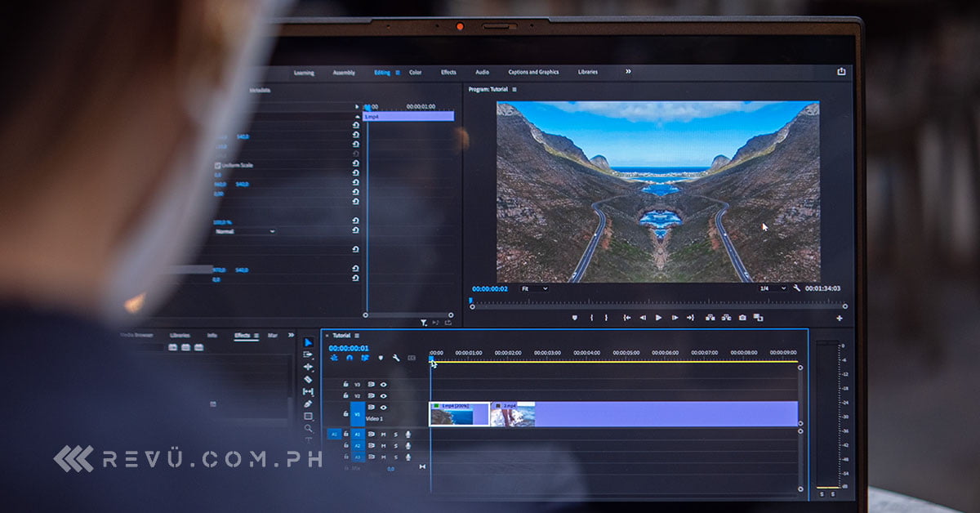Hide the V3 track with eye
This screenshot has width=980, height=513.
(x=383, y=384)
